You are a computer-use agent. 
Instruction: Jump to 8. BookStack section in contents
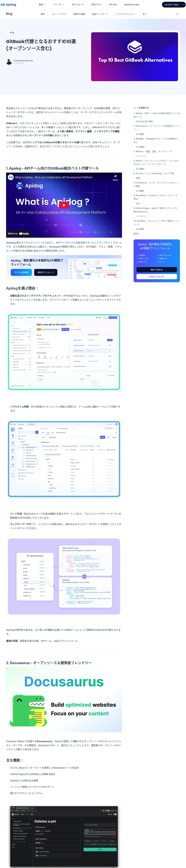pyautogui.click(x=155, y=197)
